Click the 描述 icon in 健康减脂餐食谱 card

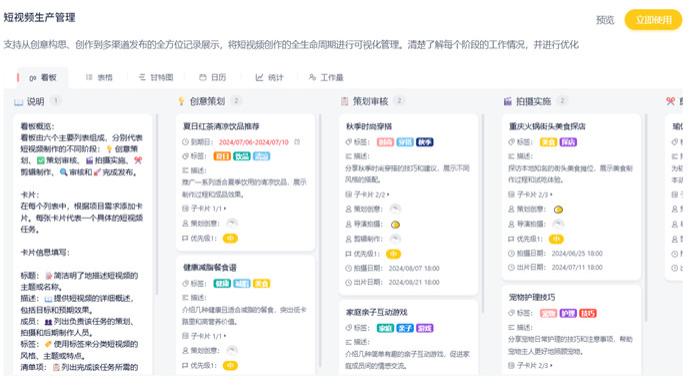click(185, 297)
